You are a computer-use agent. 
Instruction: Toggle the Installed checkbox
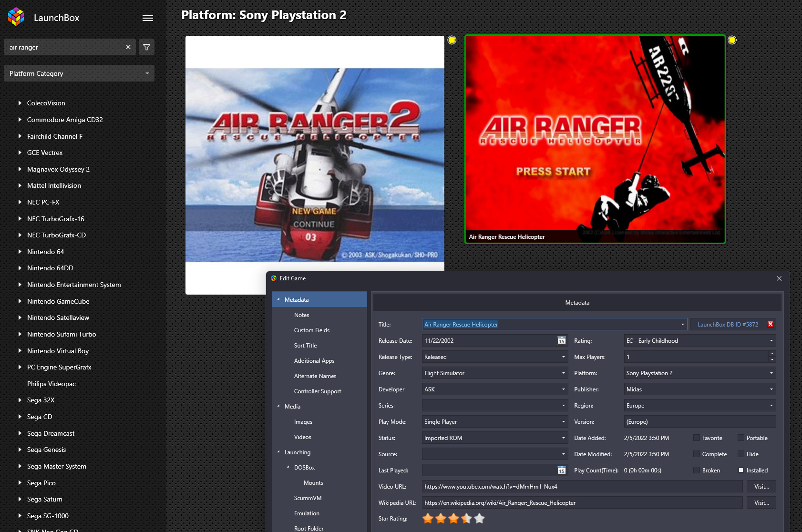741,470
